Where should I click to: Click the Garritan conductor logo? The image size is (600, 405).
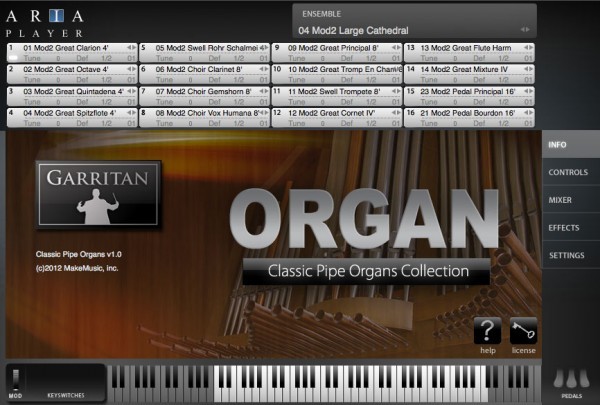tap(98, 194)
